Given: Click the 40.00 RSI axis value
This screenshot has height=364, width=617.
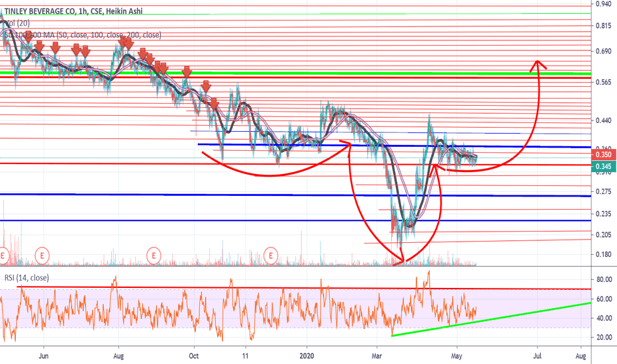Looking at the screenshot, I should (x=604, y=318).
